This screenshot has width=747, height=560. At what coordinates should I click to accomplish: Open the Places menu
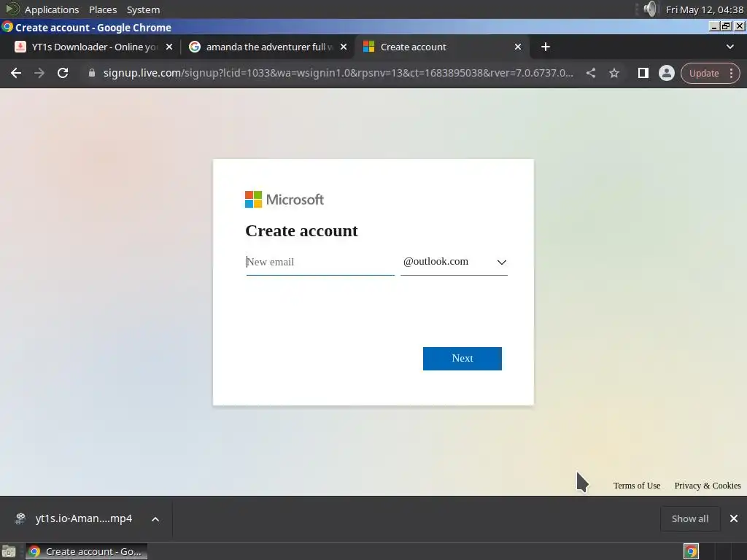coord(103,9)
